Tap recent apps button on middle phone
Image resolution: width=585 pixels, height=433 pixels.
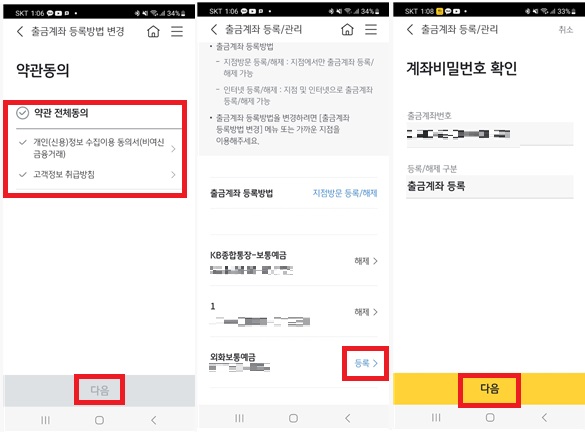pyautogui.click(x=240, y=418)
